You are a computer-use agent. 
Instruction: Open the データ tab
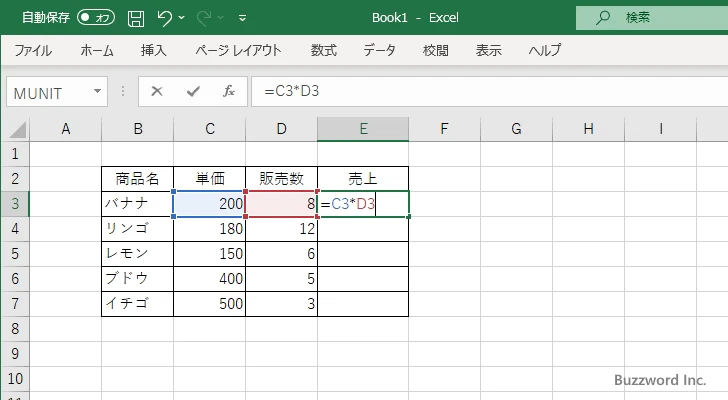coord(379,50)
